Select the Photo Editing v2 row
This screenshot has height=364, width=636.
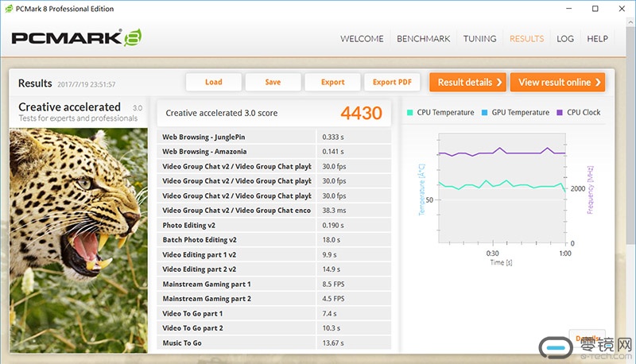pos(273,226)
